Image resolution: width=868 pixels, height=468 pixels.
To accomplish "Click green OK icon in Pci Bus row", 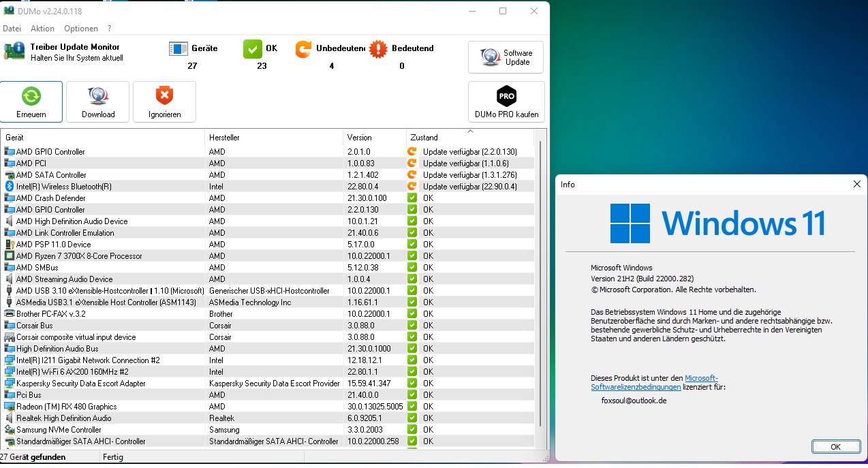I will click(412, 395).
